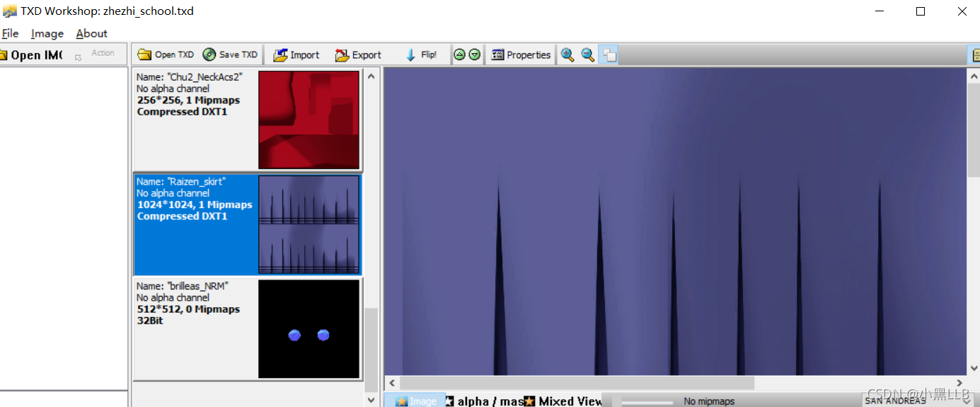Click preview horizontal scroll left arrow
The width and height of the screenshot is (980, 407).
coord(392,383)
